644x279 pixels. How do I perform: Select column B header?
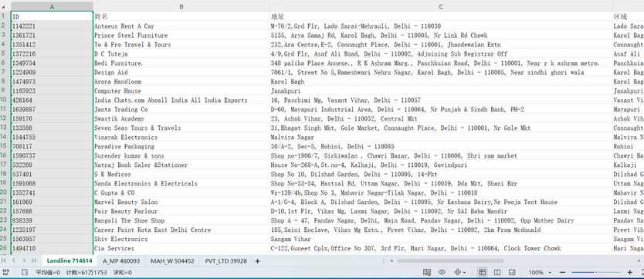point(181,7)
